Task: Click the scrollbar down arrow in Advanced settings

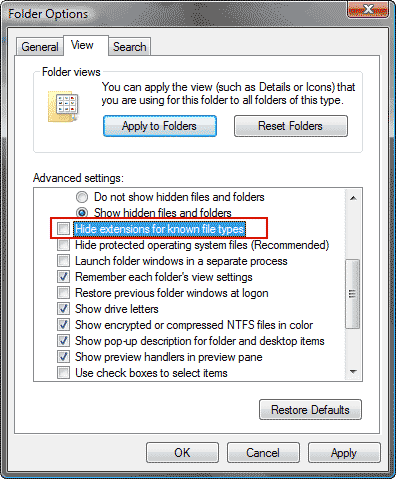Action: coord(353,371)
